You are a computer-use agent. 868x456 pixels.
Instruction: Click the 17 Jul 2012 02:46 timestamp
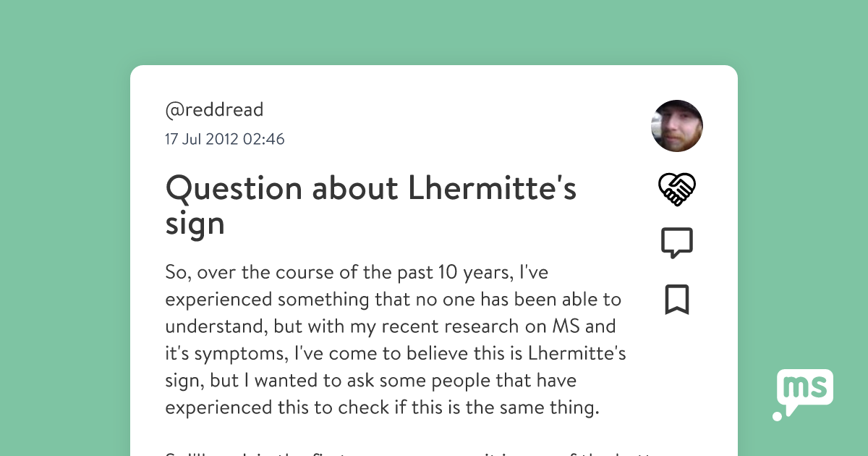pos(225,139)
